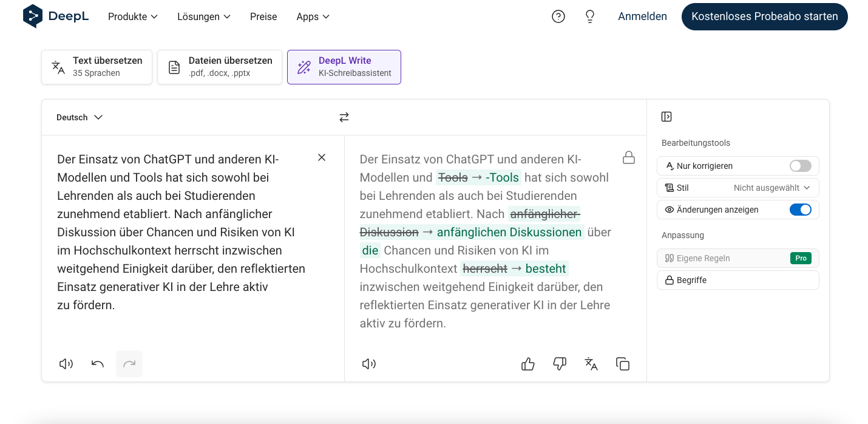
Task: Enable the Nur korrigieren toggle
Action: point(800,165)
